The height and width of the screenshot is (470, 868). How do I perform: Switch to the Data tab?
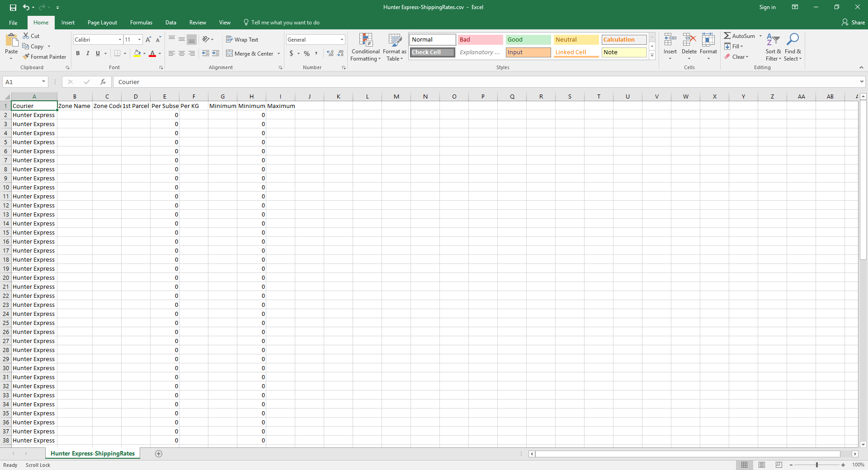pos(171,23)
